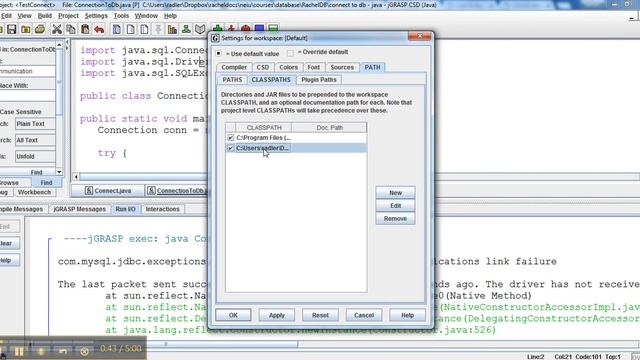Click the CLASSPATH column header
Screen dimensions: 640x360
tap(264, 128)
